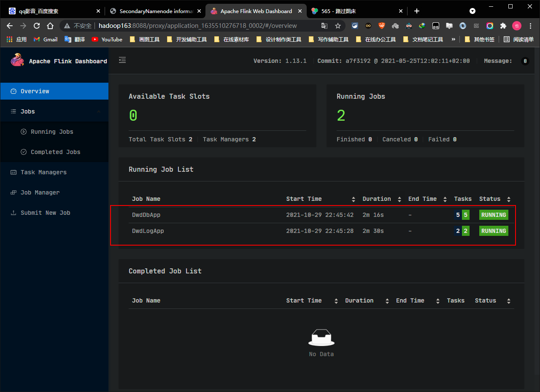
Task: Click green task badge 5 of DwdDbApp
Action: coord(466,215)
